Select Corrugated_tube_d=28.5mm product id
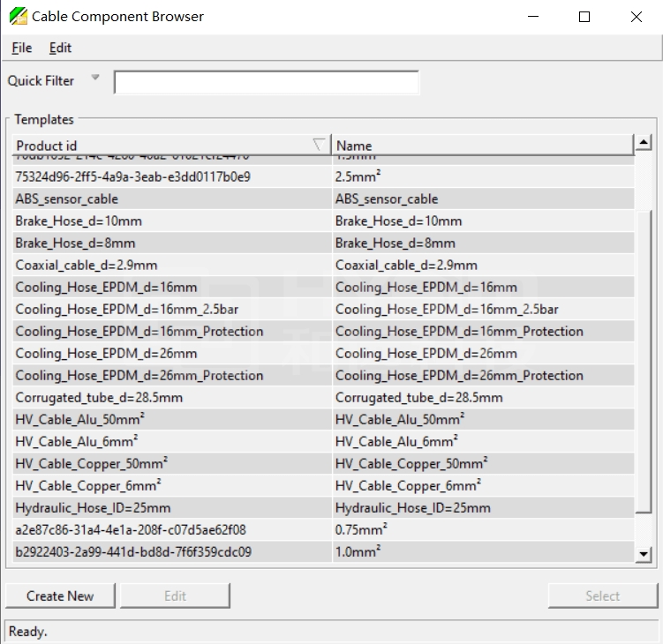Viewport: 663px width, 644px height. click(x=172, y=397)
